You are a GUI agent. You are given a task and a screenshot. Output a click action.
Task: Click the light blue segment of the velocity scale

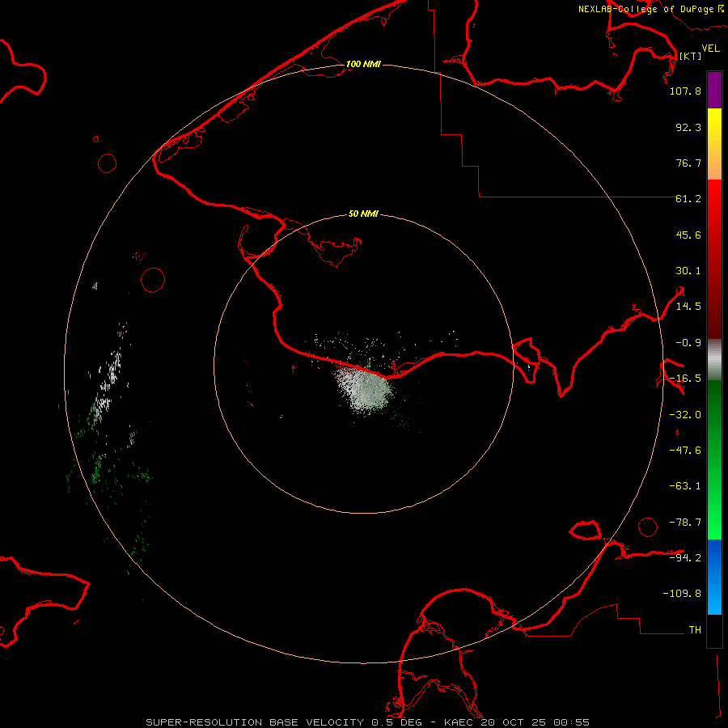[714, 599]
